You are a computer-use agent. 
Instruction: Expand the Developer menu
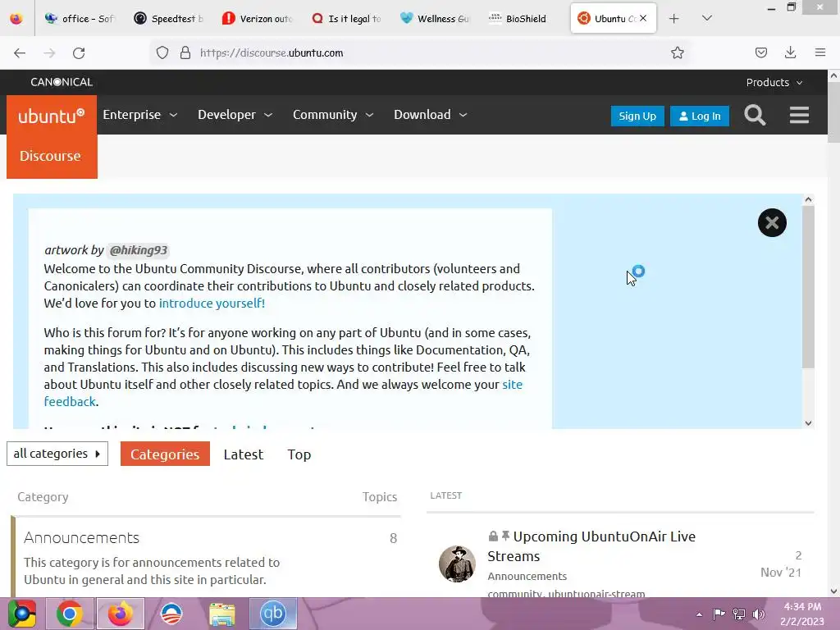point(235,115)
